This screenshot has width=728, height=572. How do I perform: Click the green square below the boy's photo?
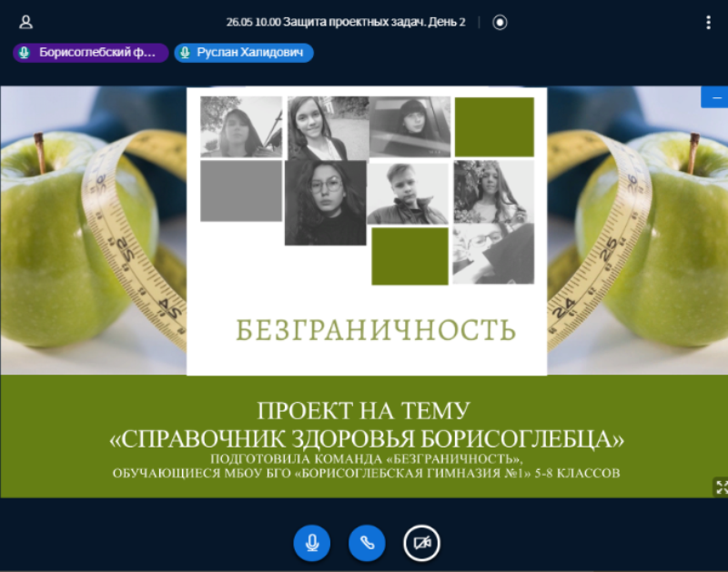[x=409, y=256]
